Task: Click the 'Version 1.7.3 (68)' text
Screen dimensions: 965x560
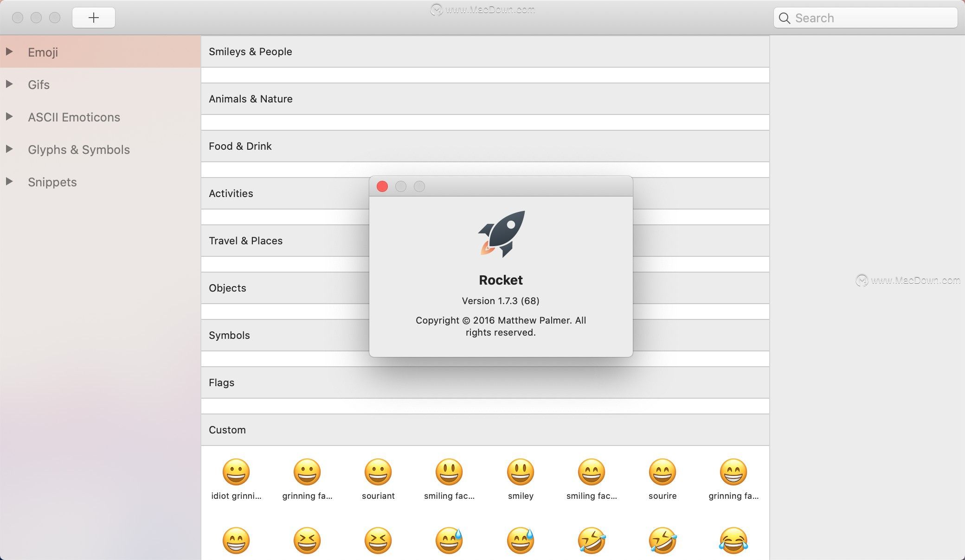Action: [x=501, y=301]
